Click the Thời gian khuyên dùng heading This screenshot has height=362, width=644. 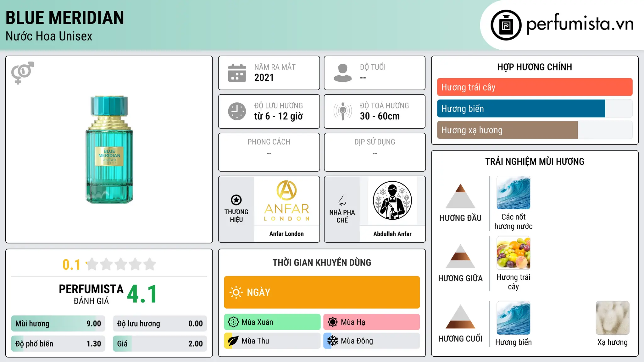[x=322, y=262]
